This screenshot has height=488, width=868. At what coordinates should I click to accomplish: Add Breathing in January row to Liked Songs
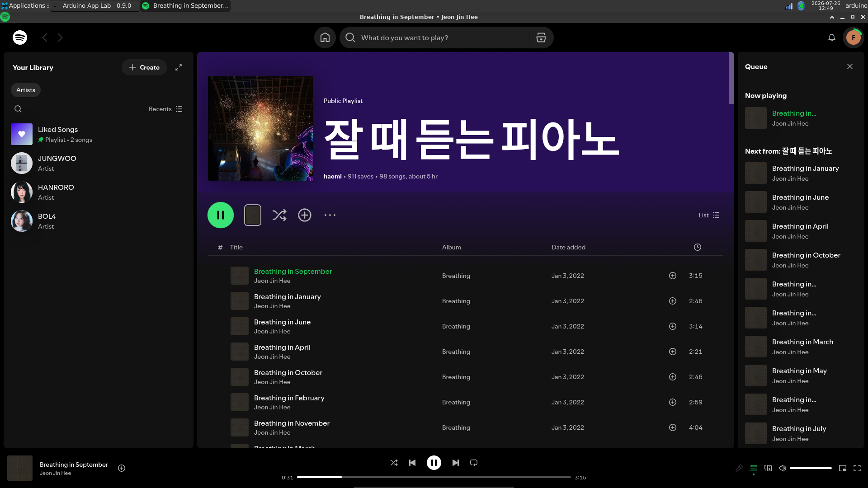click(673, 301)
